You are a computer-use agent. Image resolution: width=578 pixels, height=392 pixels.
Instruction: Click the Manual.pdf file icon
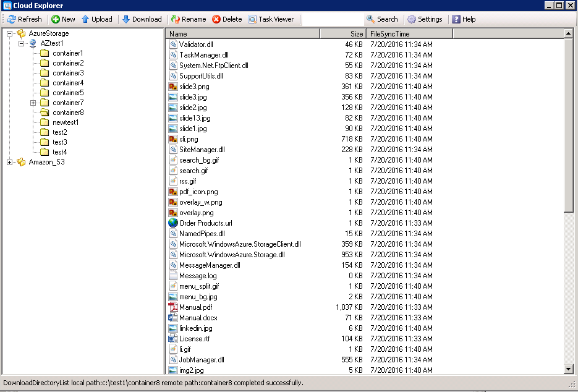tap(173, 307)
